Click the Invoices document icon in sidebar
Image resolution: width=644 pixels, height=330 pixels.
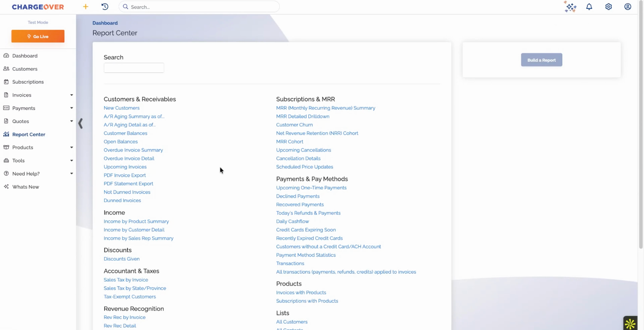click(6, 95)
